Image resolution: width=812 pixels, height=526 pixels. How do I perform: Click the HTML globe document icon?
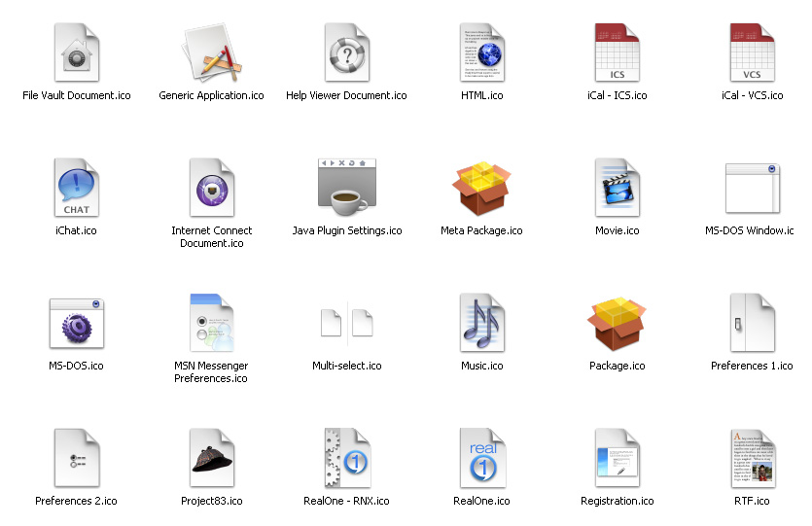pos(482,53)
